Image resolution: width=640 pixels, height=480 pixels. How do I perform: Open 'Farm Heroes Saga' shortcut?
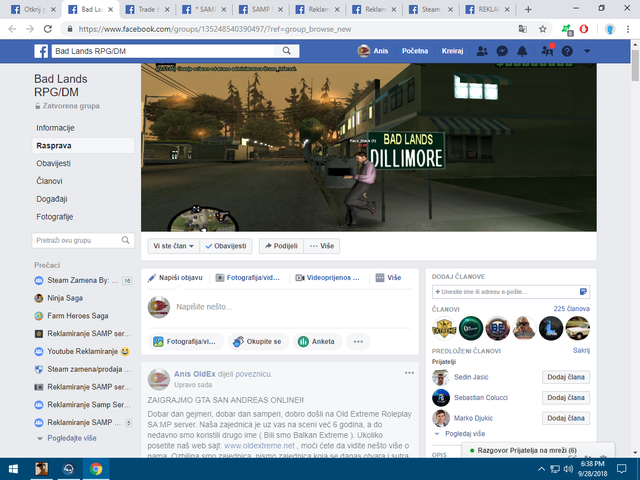pyautogui.click(x=71, y=316)
